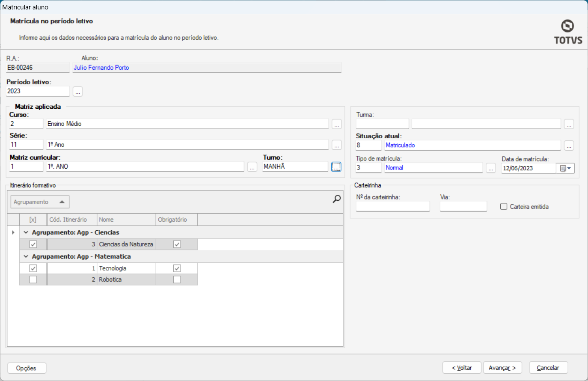Screen dimensions: 588x381
Task: Open the Série lookup ellipsis button
Action: [337, 145]
